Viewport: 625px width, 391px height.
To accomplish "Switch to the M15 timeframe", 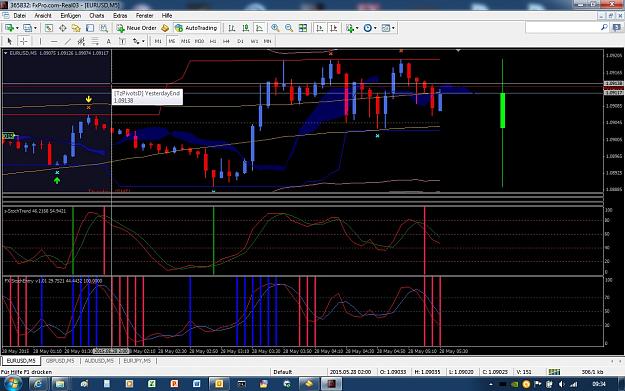I will [x=185, y=41].
